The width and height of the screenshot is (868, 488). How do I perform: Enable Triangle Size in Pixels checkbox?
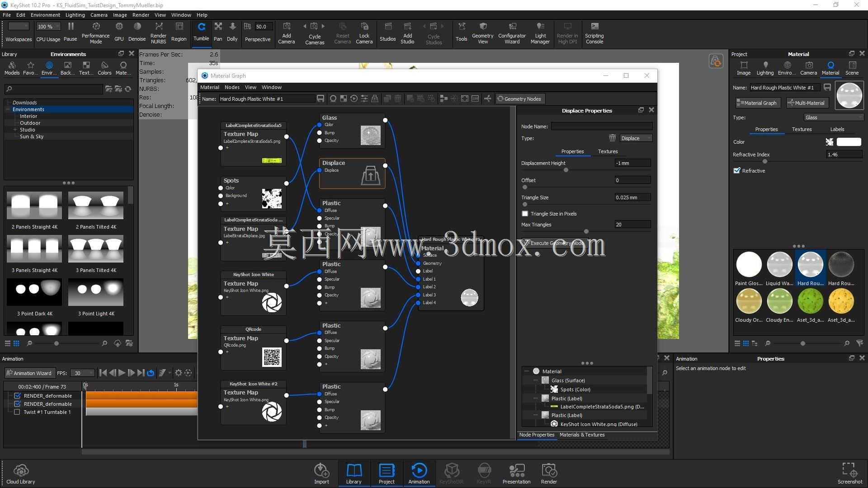click(525, 214)
